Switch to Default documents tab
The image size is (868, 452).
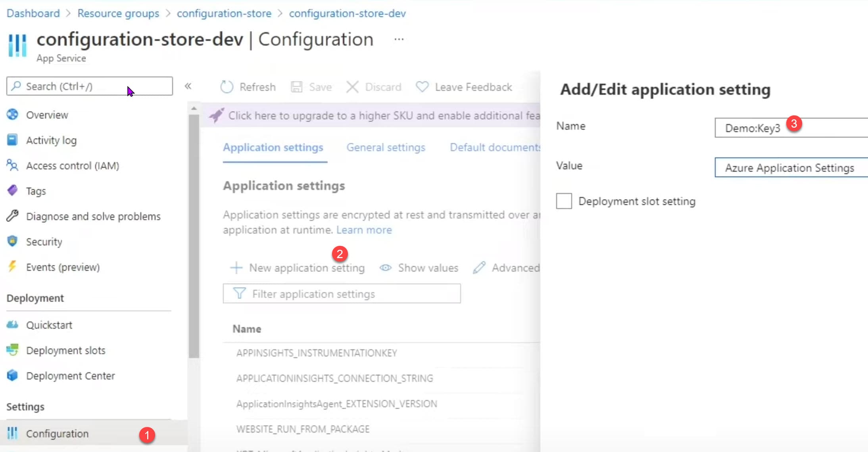coord(495,147)
